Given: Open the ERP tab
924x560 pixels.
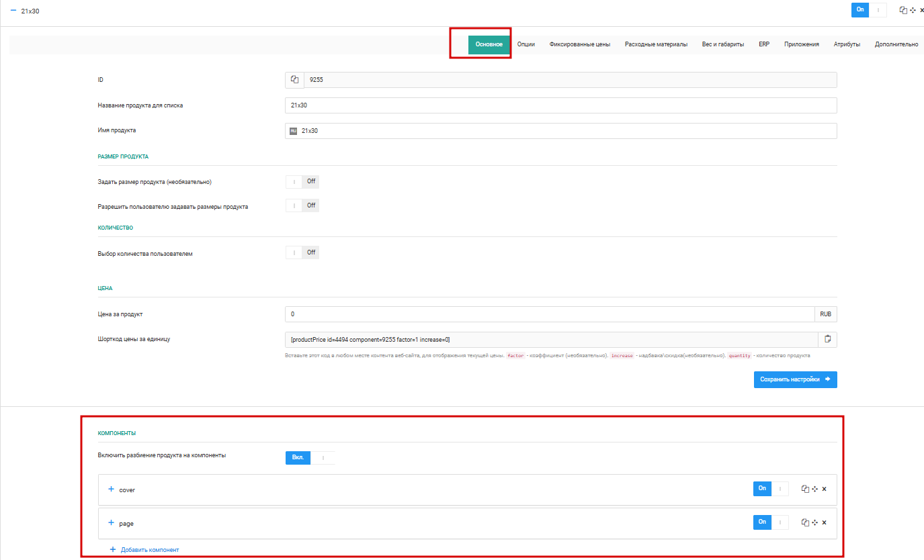Looking at the screenshot, I should 764,44.
